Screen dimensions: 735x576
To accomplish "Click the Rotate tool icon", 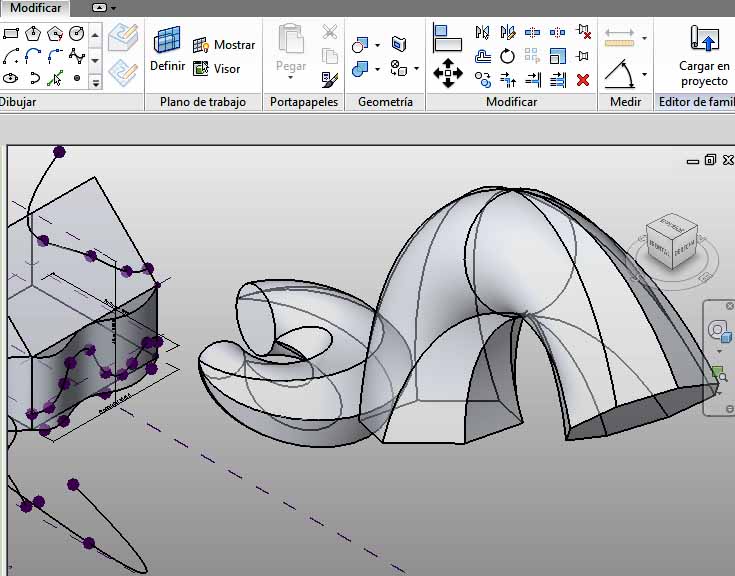I will (508, 56).
